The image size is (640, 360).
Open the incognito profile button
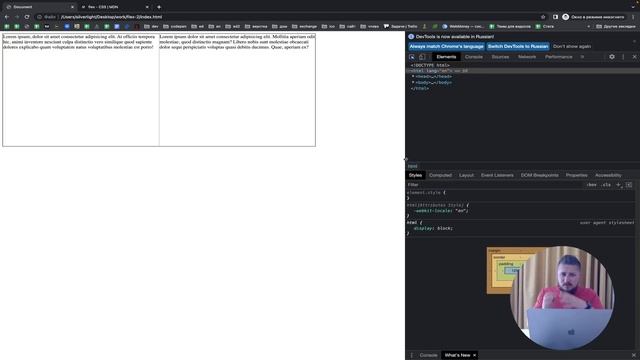tap(593, 17)
